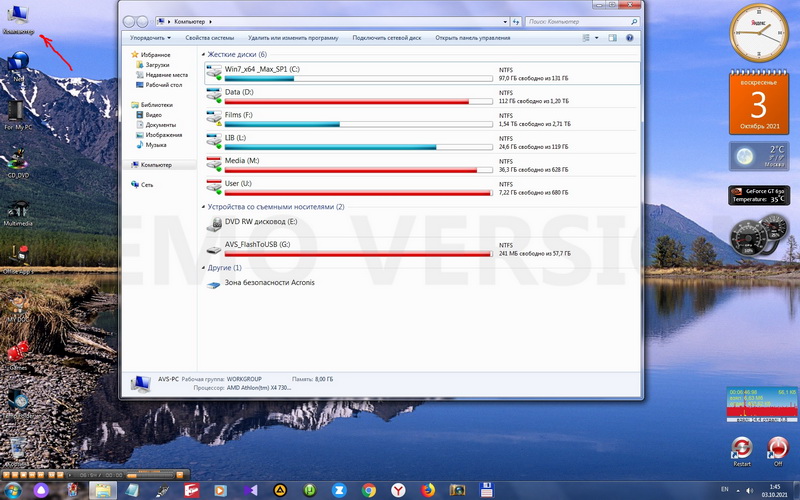
Task: Click the Windows Start orb
Action: 12,491
